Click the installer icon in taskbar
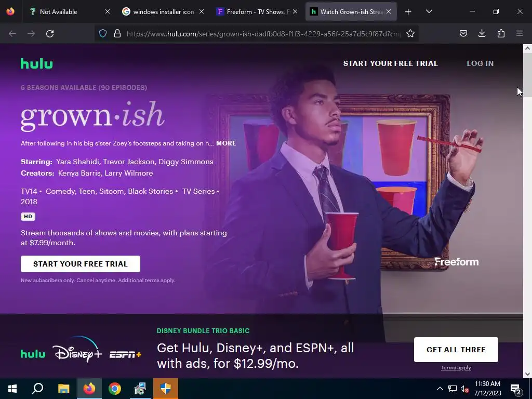Image resolution: width=532 pixels, height=399 pixels. click(140, 389)
